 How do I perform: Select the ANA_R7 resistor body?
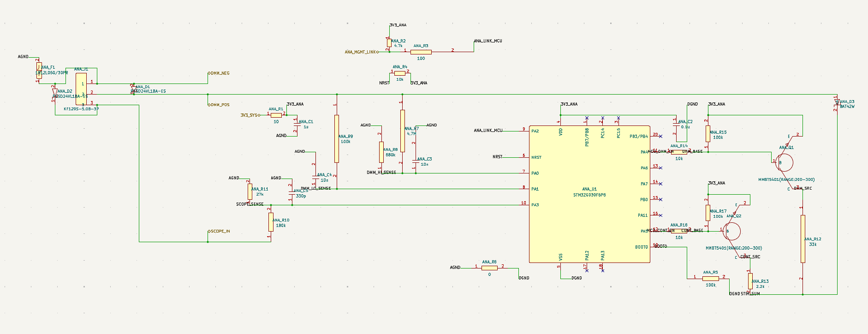pyautogui.click(x=403, y=131)
